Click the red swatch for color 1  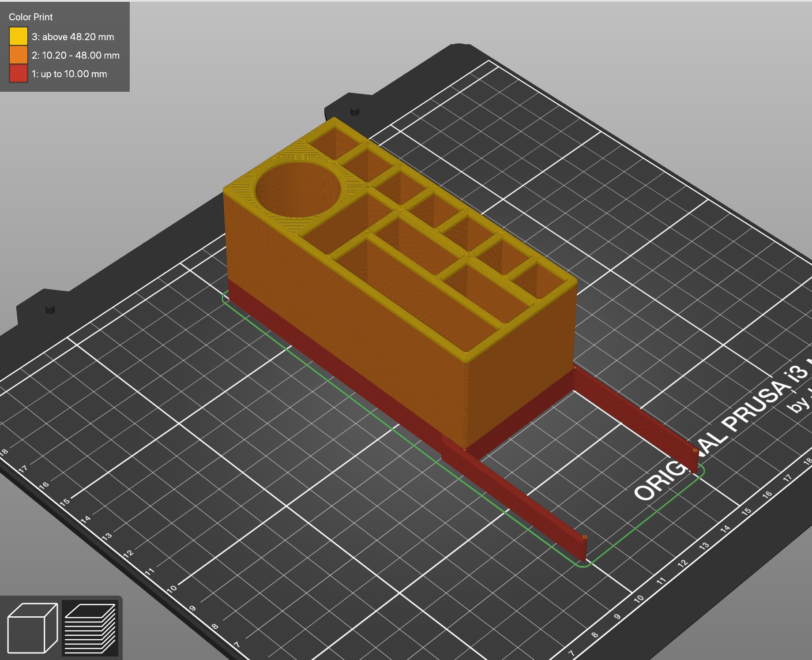pyautogui.click(x=19, y=74)
